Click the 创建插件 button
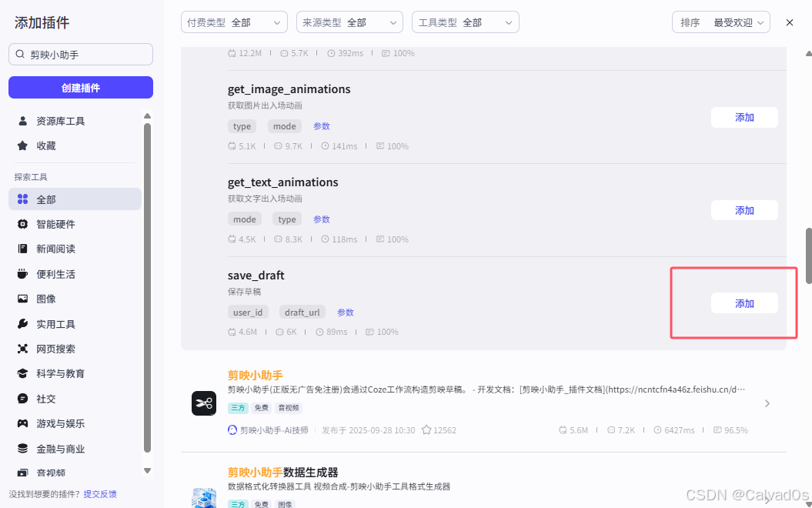812x508 pixels. (81, 88)
